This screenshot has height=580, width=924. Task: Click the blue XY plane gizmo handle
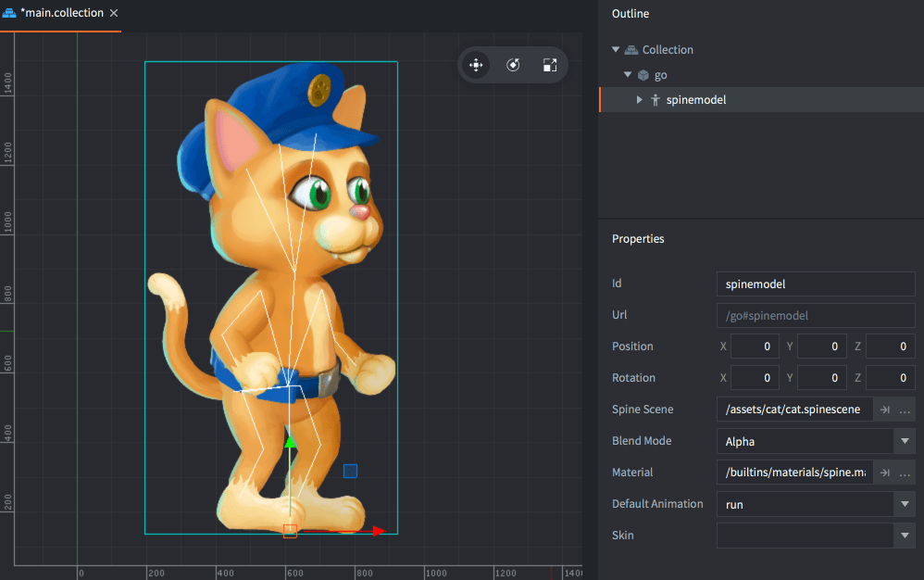pos(350,472)
